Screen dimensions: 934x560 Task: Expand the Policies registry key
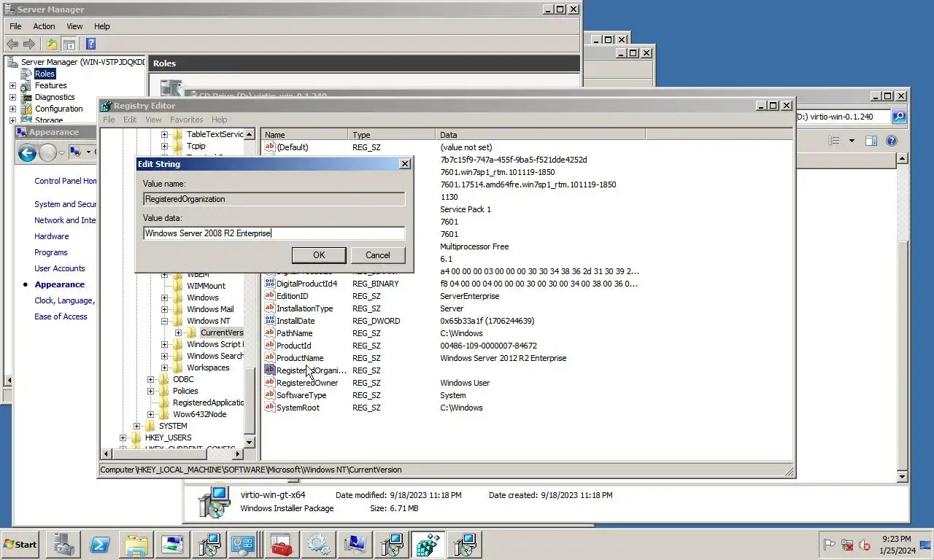[x=150, y=391]
